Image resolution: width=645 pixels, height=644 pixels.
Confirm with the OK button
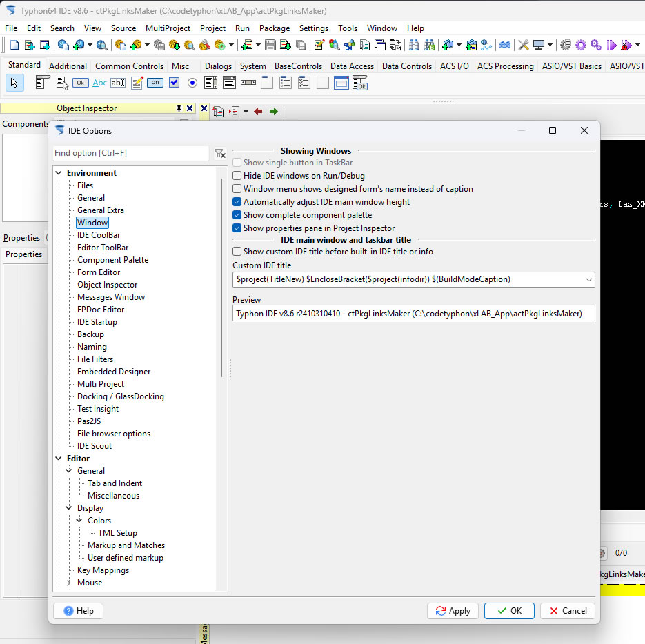click(x=509, y=611)
